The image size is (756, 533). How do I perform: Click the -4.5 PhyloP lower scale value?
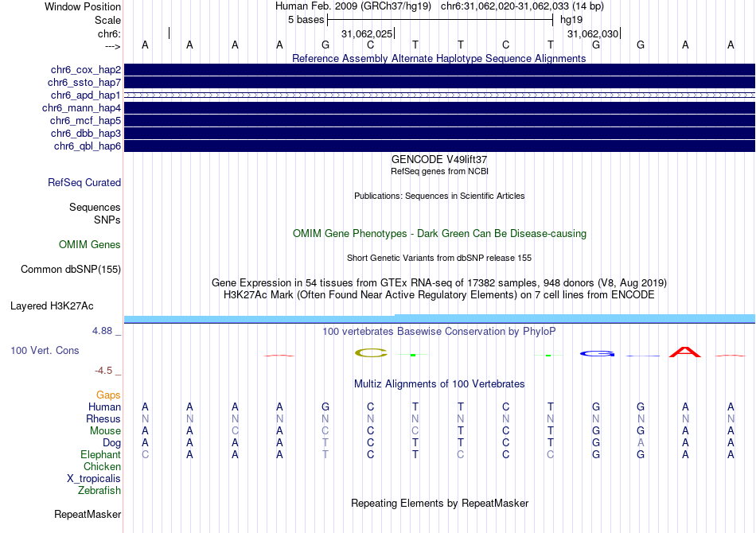point(103,370)
